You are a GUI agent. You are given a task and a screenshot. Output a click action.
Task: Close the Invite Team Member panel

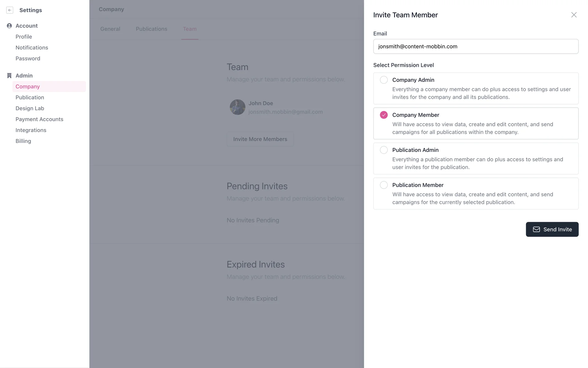[x=574, y=15]
